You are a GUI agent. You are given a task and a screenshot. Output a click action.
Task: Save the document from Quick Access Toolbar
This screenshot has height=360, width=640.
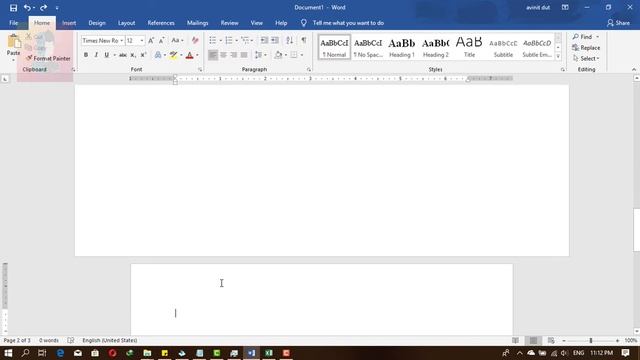(13, 8)
